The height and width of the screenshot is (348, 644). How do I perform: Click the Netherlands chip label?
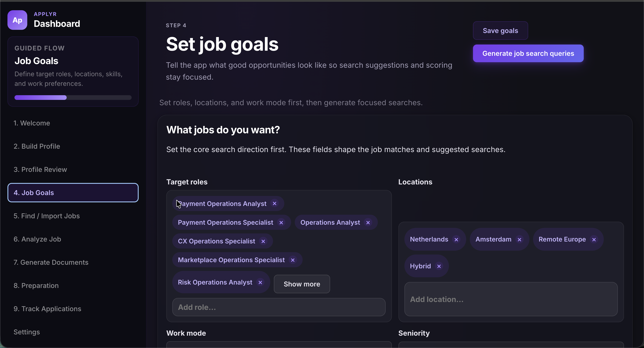pyautogui.click(x=429, y=240)
